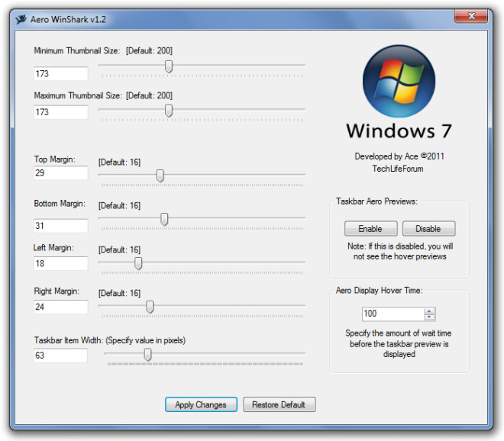
Task: Click the note about disabled hover previews
Action: click(x=400, y=251)
